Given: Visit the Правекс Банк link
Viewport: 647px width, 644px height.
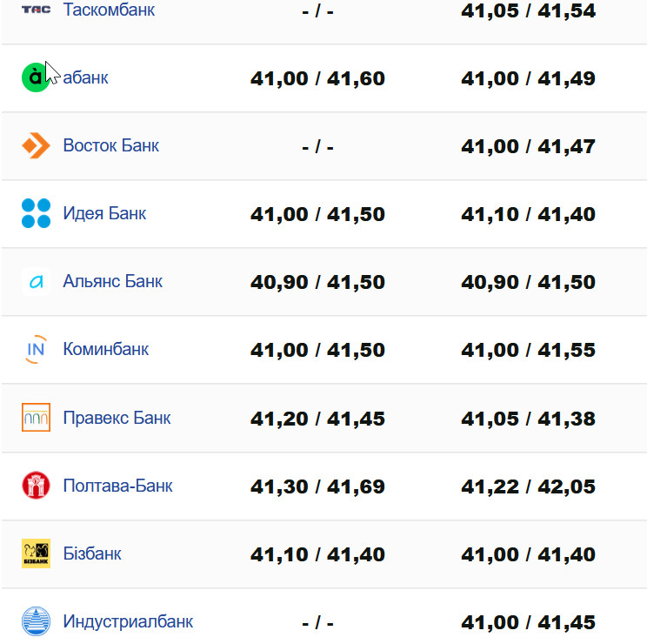Looking at the screenshot, I should (x=117, y=418).
